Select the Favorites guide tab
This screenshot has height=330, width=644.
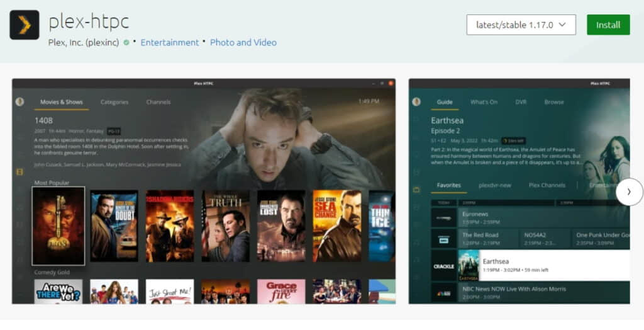(x=448, y=185)
